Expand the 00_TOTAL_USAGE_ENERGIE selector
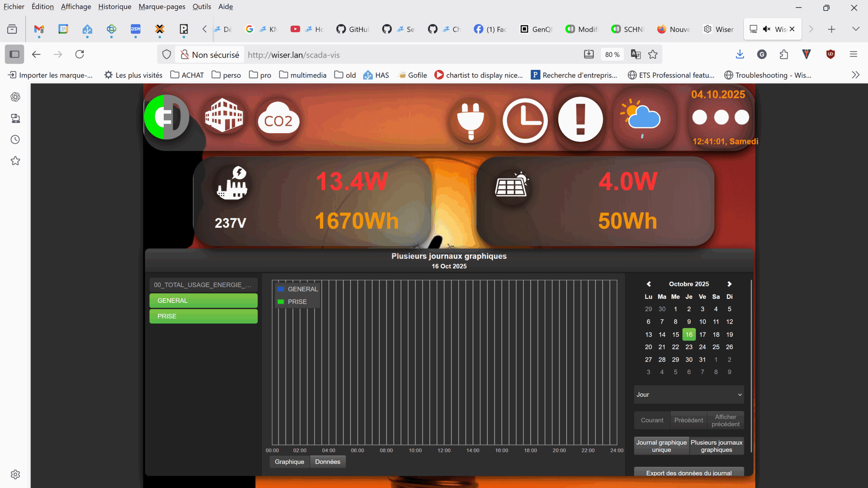This screenshot has height=488, width=868. (x=203, y=285)
